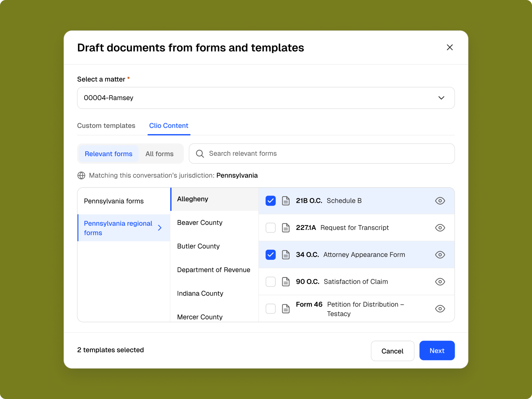Select Beaver County in the region list
Screen dimensions: 532x399
click(215, 223)
